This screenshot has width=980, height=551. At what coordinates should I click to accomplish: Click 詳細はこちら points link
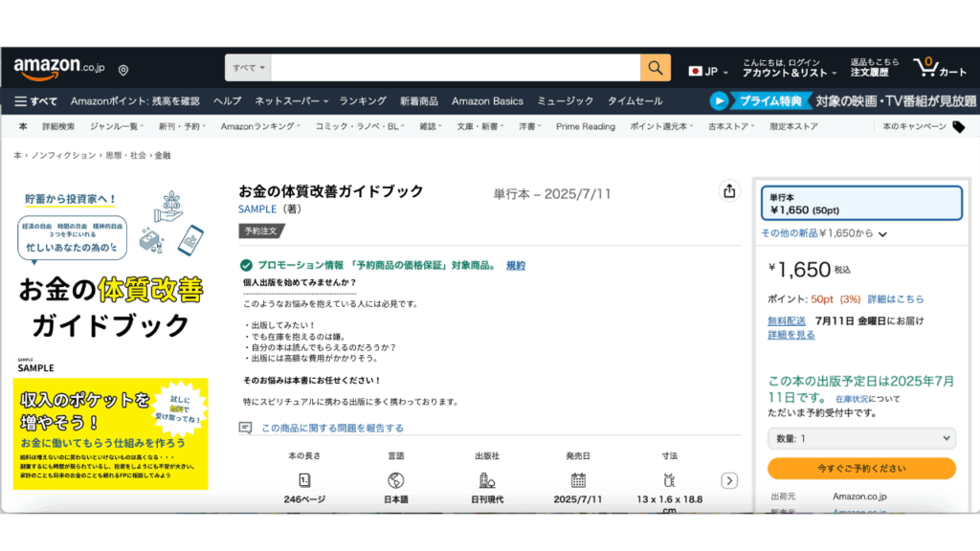coord(896,299)
